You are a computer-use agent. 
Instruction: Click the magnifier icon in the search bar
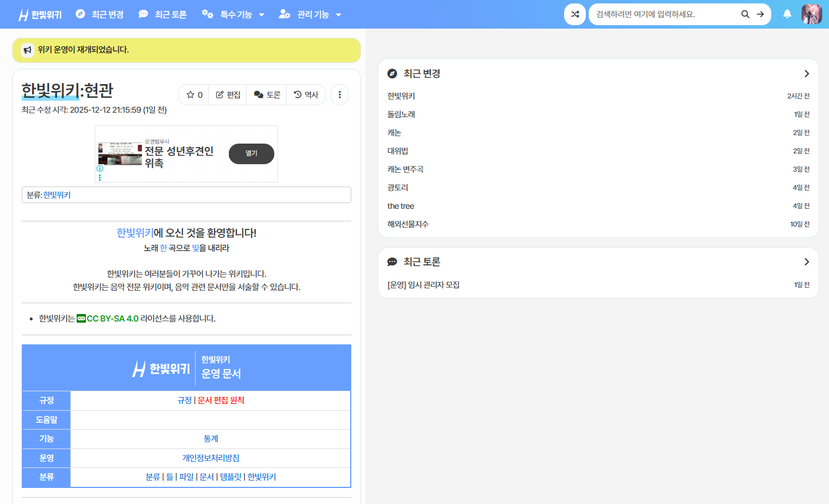pyautogui.click(x=745, y=14)
